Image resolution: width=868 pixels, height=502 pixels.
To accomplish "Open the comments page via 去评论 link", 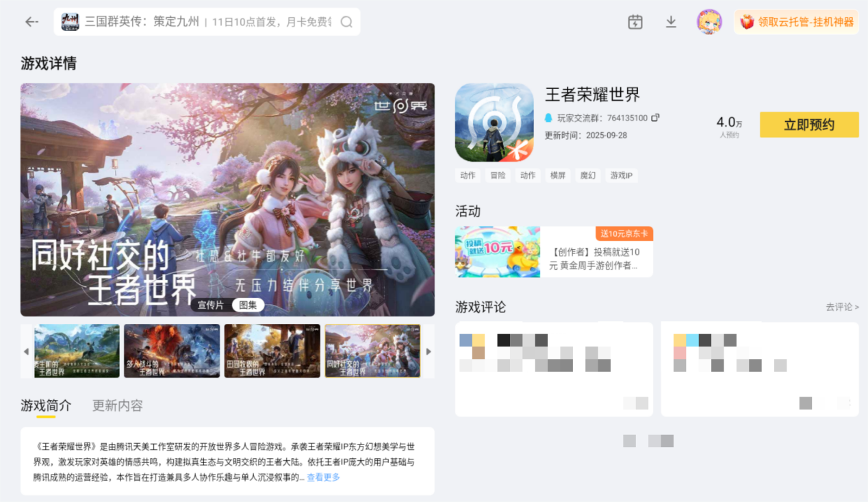I will [841, 308].
